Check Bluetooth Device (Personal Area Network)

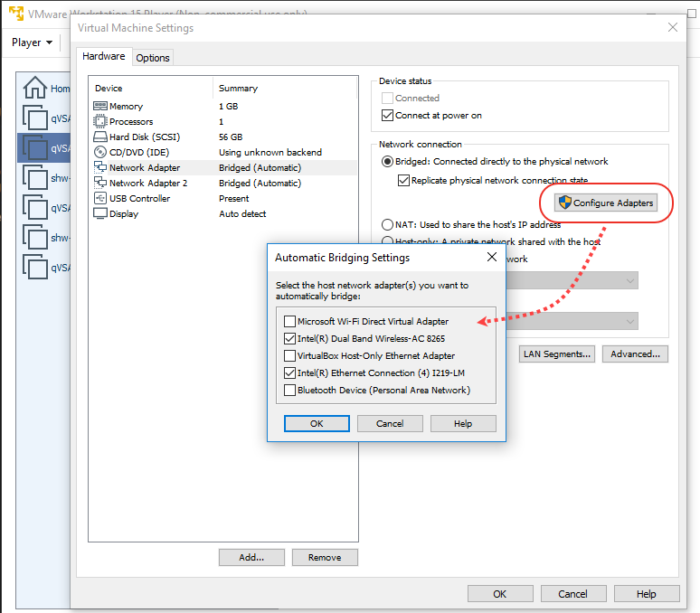289,390
